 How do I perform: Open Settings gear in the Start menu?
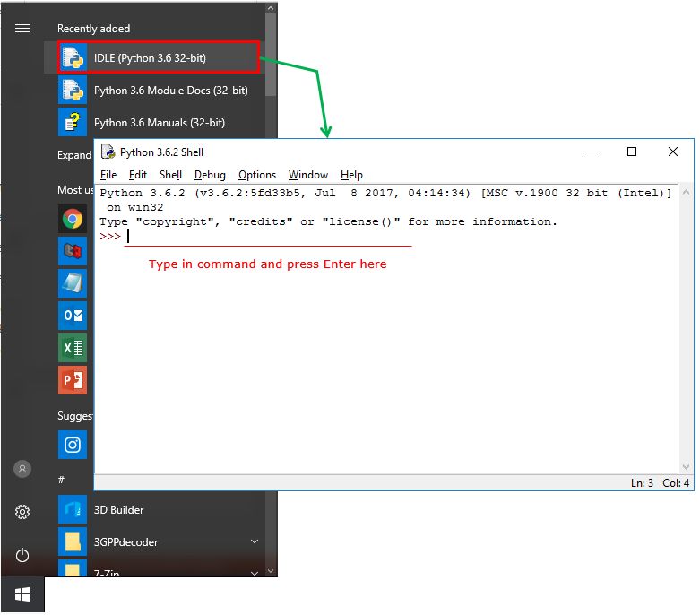22,511
